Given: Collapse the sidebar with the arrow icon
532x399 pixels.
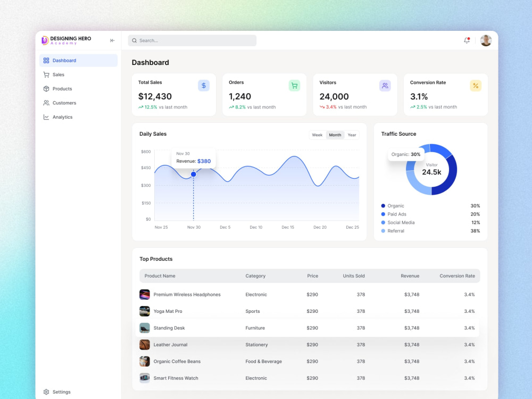Looking at the screenshot, I should (112, 40).
